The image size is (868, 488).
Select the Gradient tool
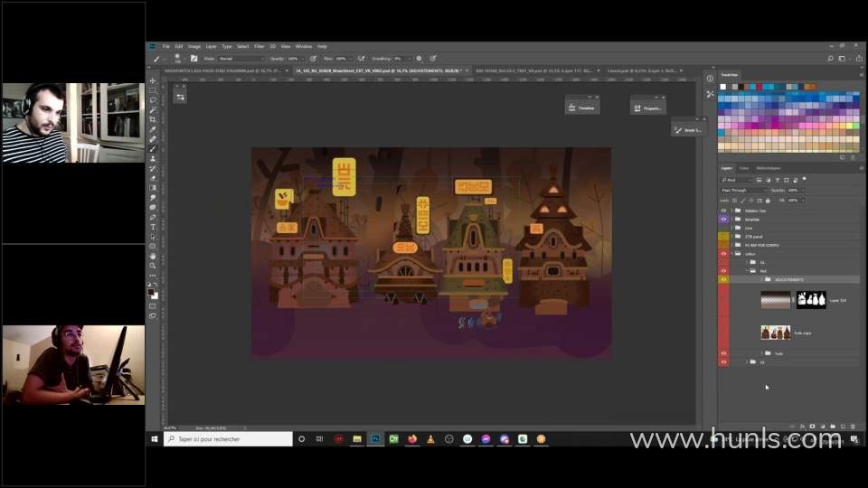click(x=153, y=188)
